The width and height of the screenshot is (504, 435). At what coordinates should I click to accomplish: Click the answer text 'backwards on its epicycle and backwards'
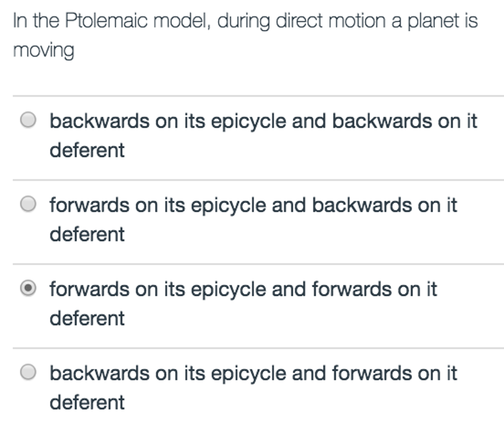(222, 121)
